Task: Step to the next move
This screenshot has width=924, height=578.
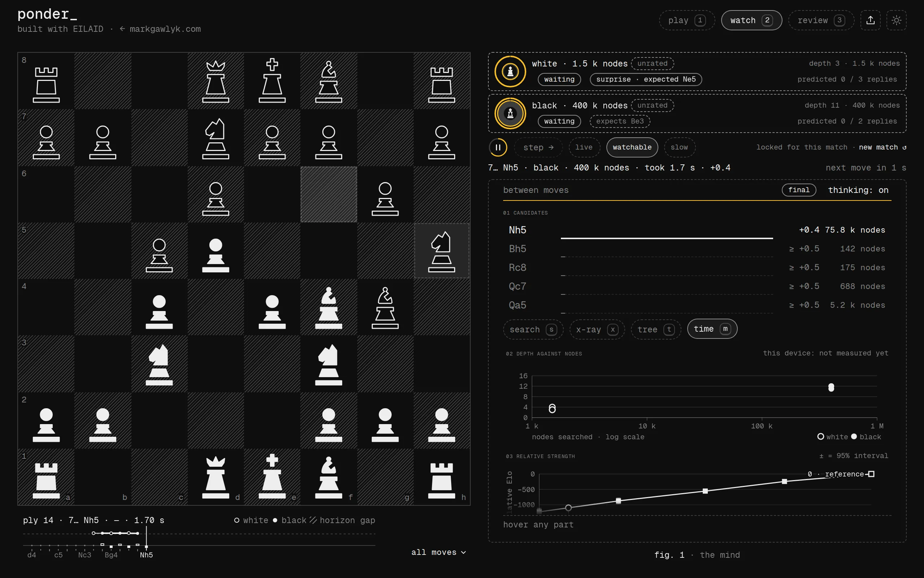Action: (x=539, y=147)
